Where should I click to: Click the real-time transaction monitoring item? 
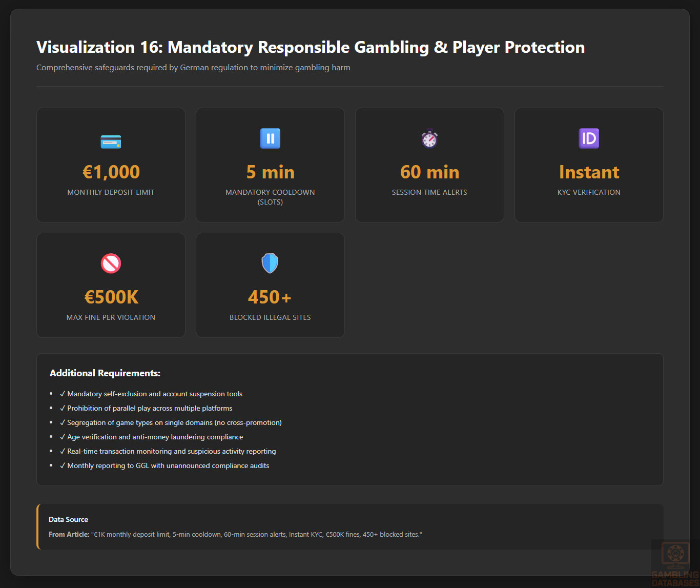[171, 451]
